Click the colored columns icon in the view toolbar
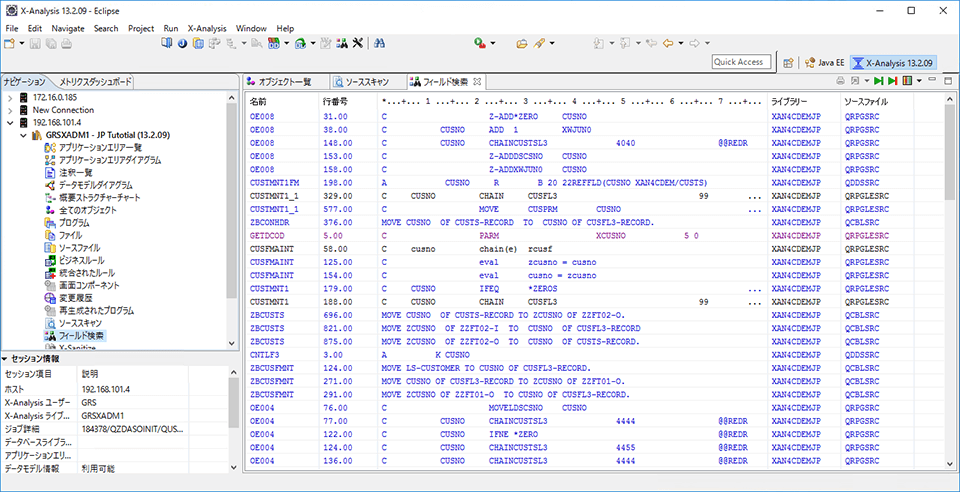Viewport: 960px width, 492px height. pos(908,81)
